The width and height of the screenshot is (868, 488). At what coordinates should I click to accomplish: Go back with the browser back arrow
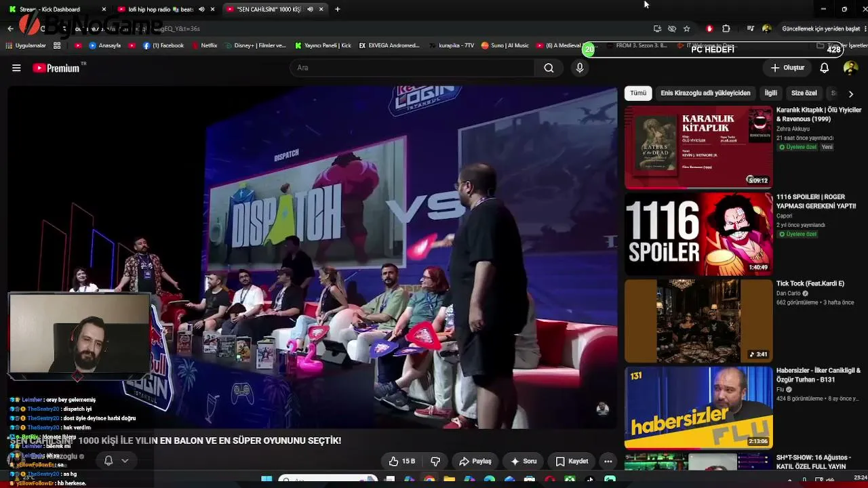pos(10,28)
